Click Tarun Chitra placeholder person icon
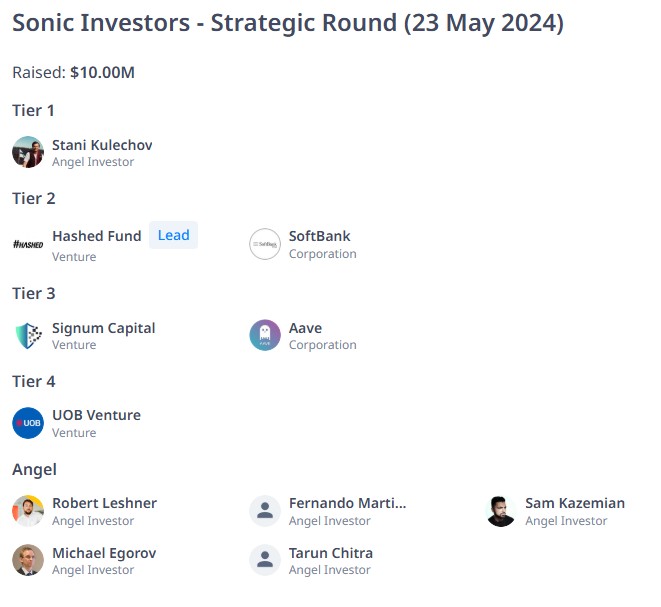 click(x=265, y=560)
